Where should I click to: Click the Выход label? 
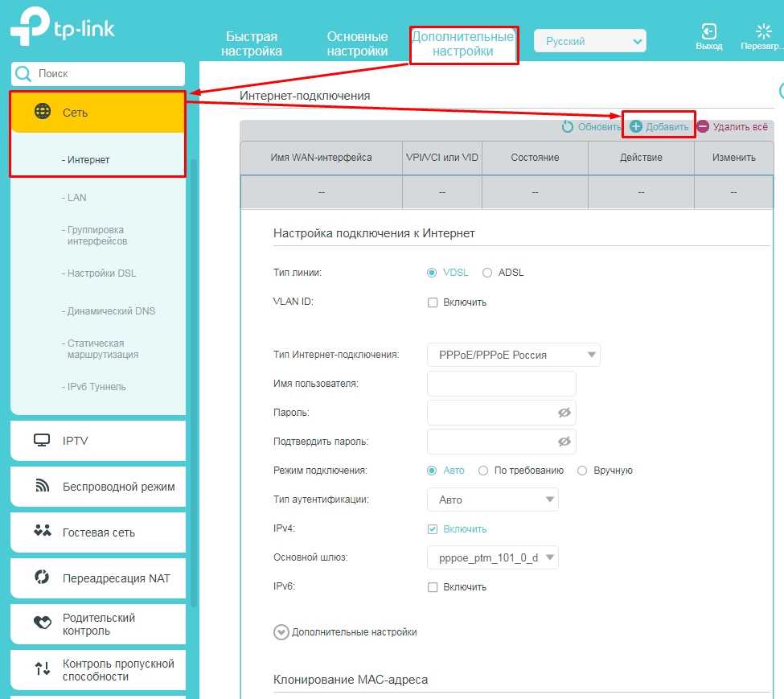pyautogui.click(x=709, y=46)
